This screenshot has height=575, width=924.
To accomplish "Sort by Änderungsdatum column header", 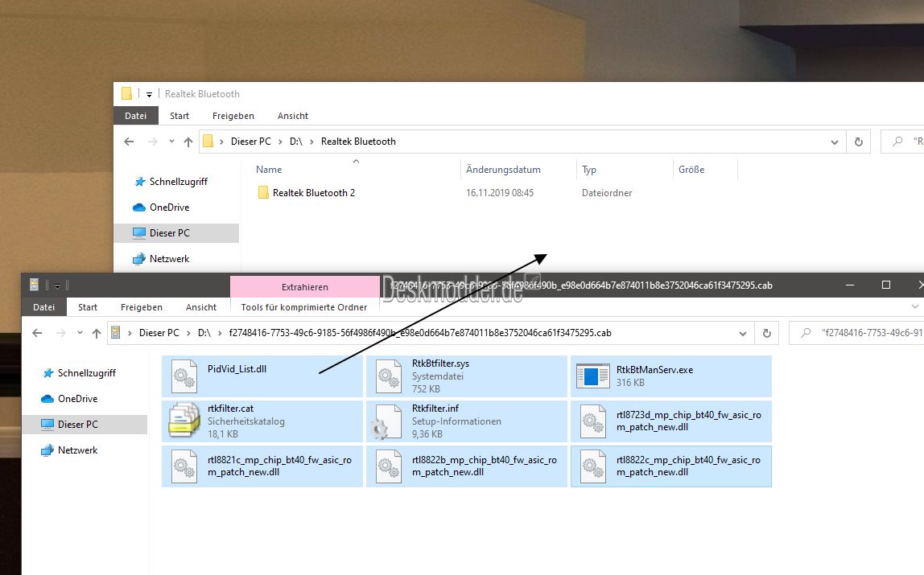I will pyautogui.click(x=503, y=170).
